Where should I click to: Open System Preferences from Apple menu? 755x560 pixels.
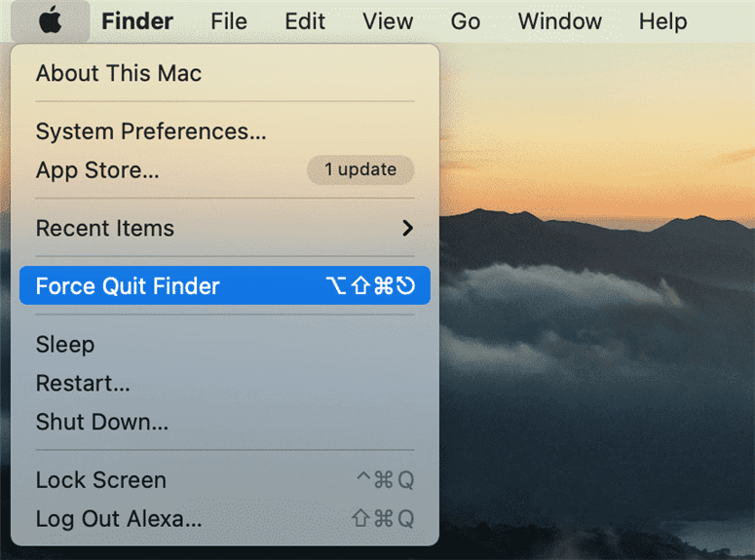tap(225, 131)
